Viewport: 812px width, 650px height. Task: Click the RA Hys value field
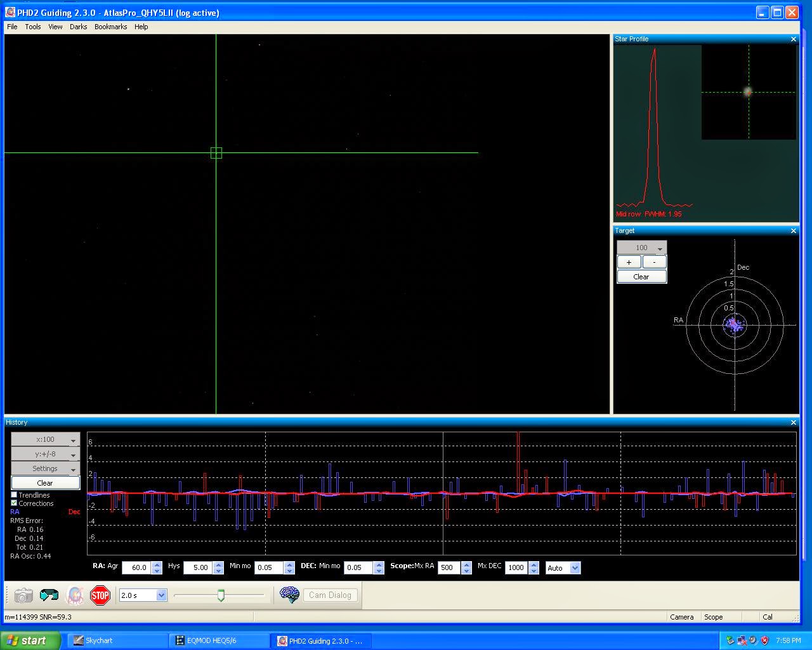click(x=199, y=567)
